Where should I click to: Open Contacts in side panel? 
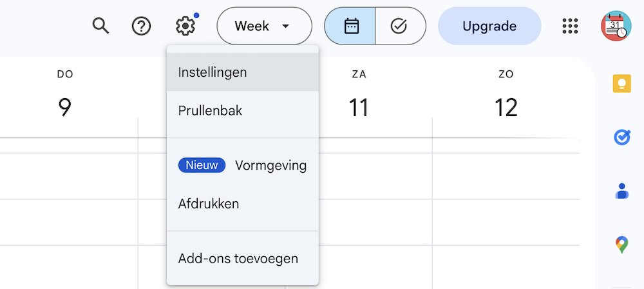tap(621, 191)
